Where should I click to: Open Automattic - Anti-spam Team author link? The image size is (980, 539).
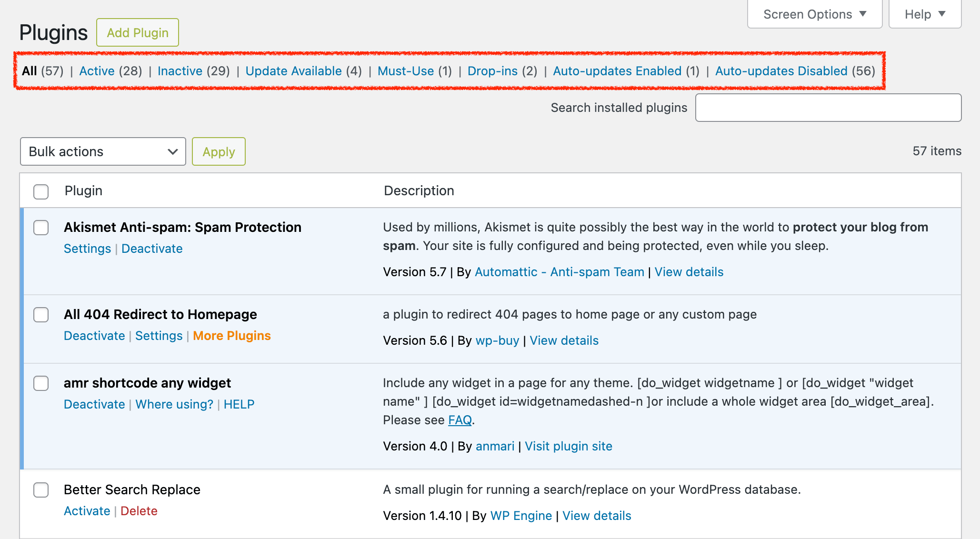point(560,272)
